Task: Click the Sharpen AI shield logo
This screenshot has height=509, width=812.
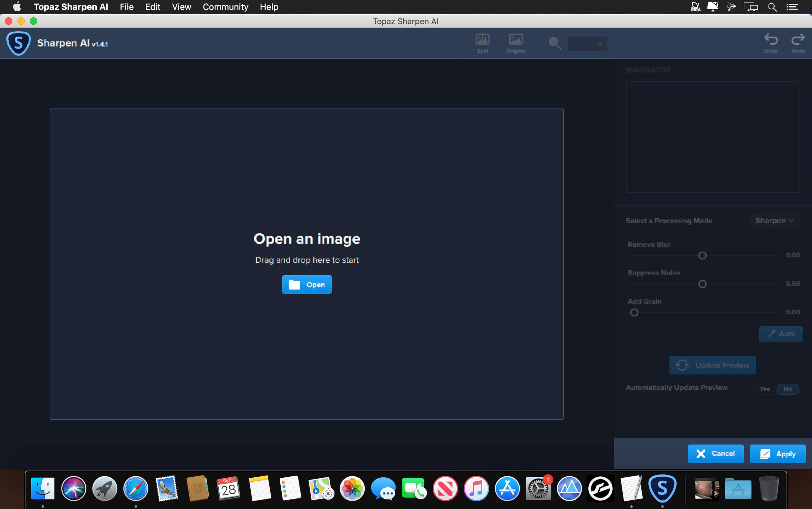Action: coord(19,43)
